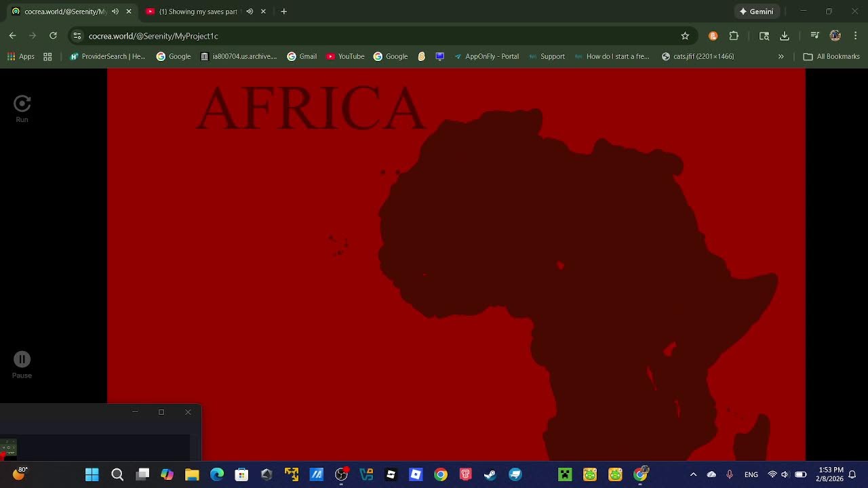Viewport: 868px width, 488px height.
Task: Open the Windows Start menu
Action: pyautogui.click(x=92, y=474)
